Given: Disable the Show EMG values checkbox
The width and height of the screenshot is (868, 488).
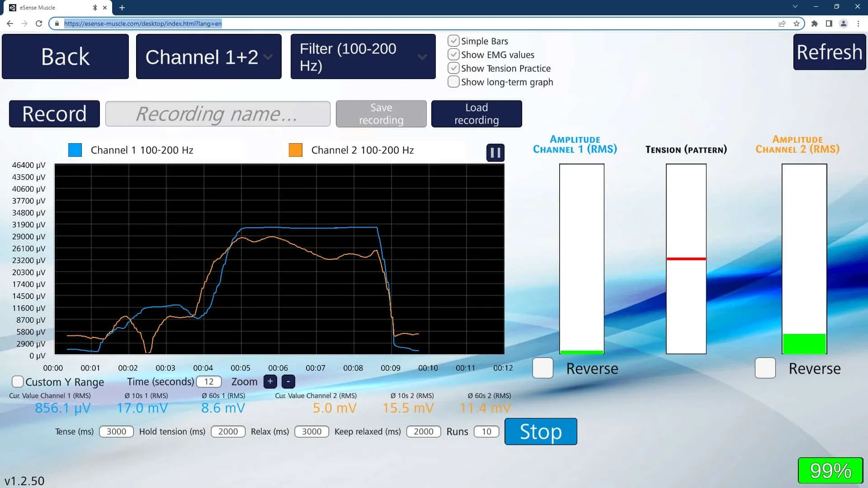Looking at the screenshot, I should pos(453,54).
